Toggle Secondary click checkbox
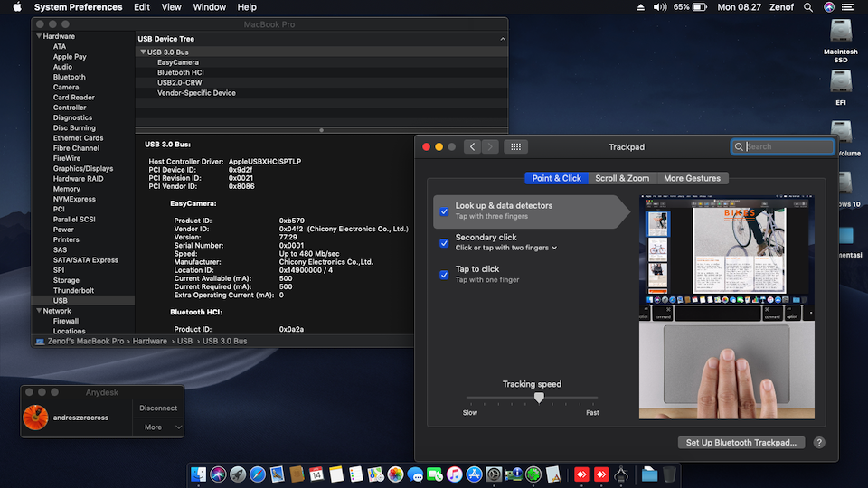Image resolution: width=868 pixels, height=488 pixels. coord(444,243)
